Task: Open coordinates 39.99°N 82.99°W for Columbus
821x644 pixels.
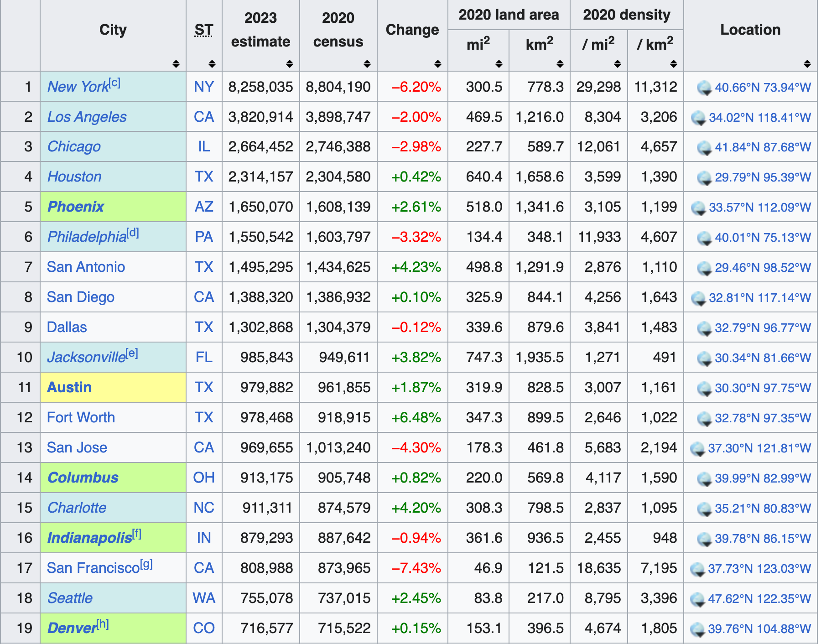Action: click(763, 478)
